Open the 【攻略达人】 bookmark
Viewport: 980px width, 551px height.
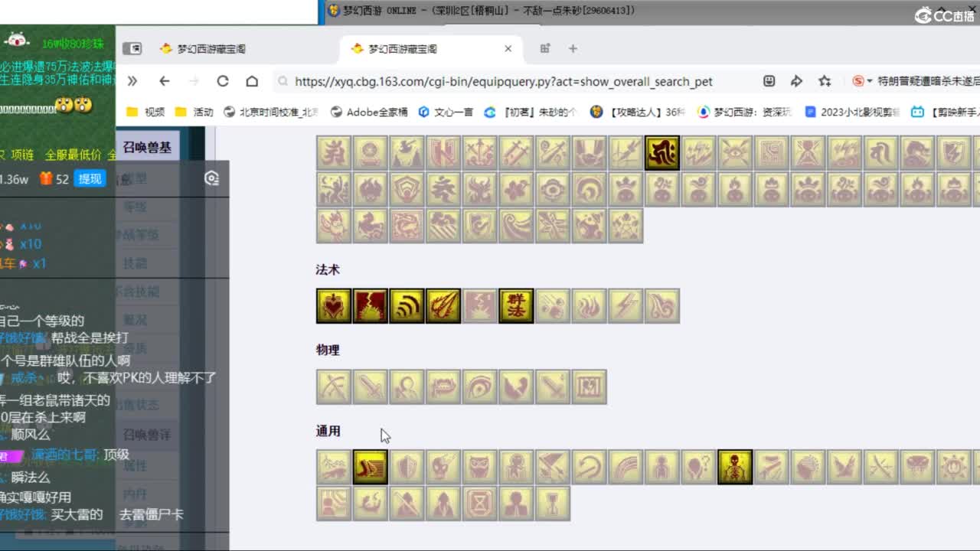(637, 112)
